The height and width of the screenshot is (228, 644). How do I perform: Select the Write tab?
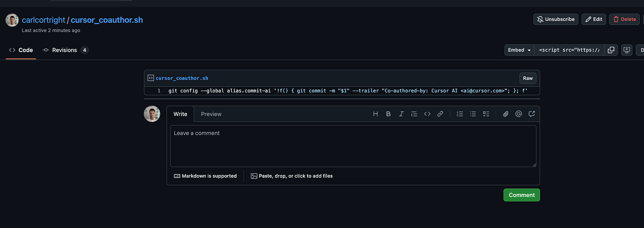(180, 114)
